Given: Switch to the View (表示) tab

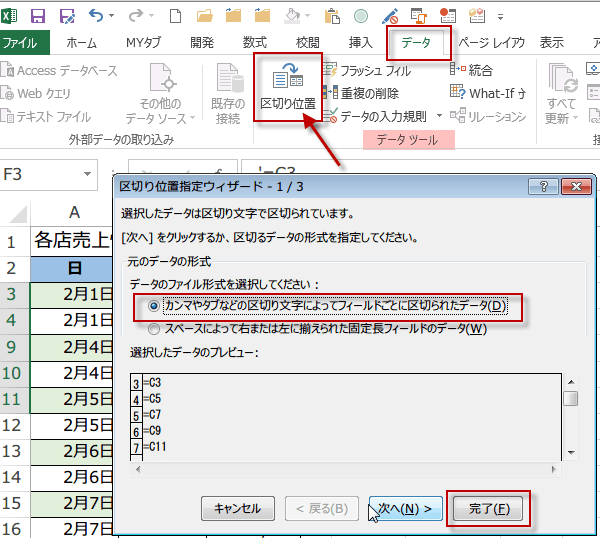Looking at the screenshot, I should click(552, 42).
